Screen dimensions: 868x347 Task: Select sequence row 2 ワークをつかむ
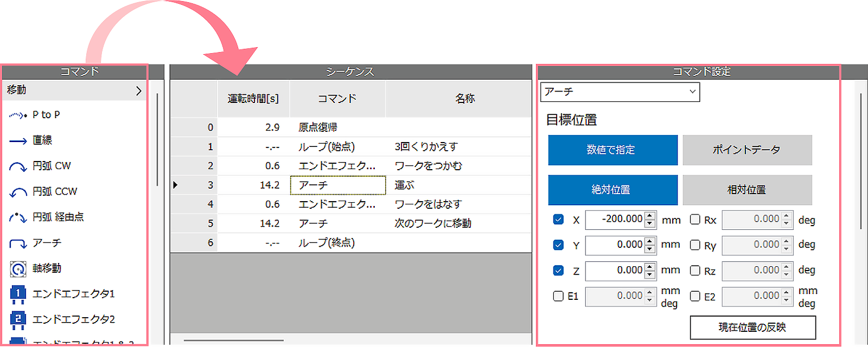pyautogui.click(x=428, y=166)
